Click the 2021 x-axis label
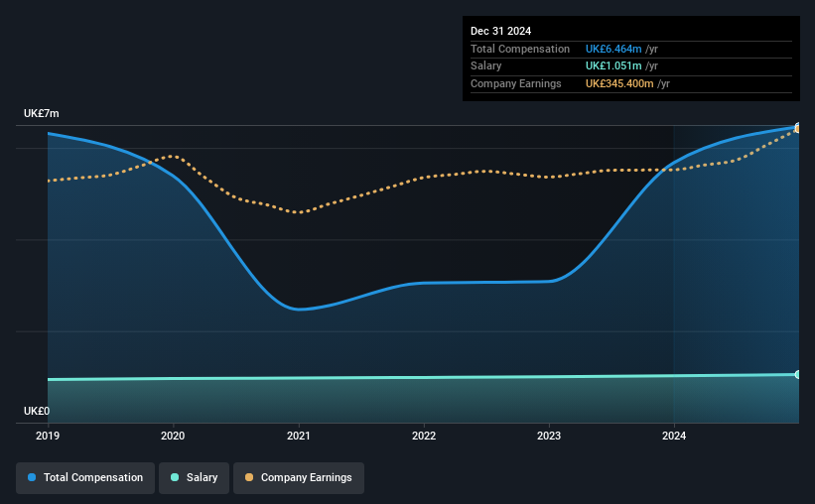The height and width of the screenshot is (504, 815). (x=299, y=436)
